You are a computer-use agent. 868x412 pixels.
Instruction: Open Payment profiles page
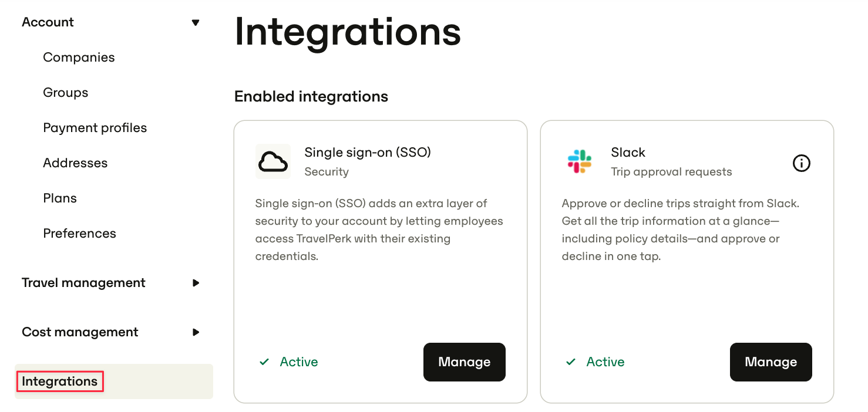pyautogui.click(x=95, y=128)
